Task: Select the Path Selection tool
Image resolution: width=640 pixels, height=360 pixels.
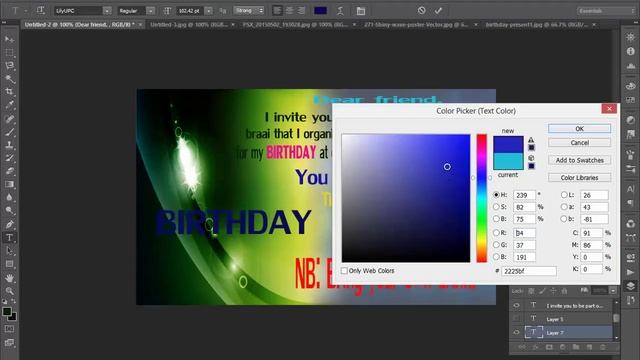Action: click(x=9, y=251)
